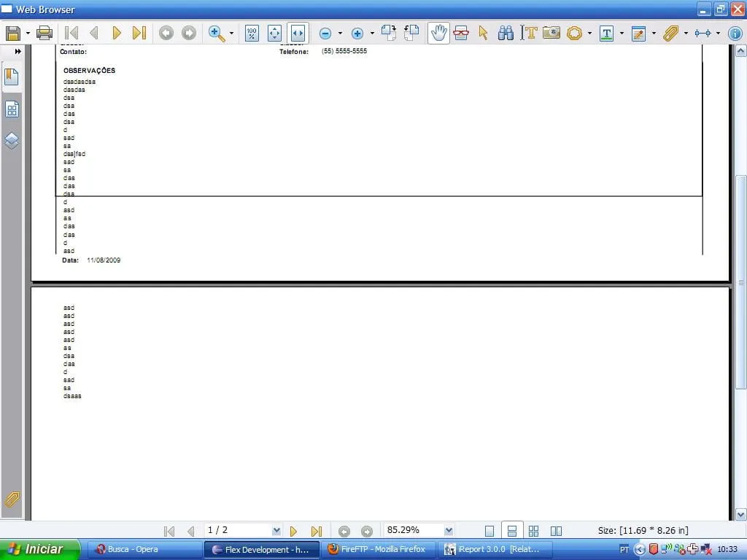747x560 pixels.
Task: Open the Save options dropdown arrow
Action: [28, 34]
